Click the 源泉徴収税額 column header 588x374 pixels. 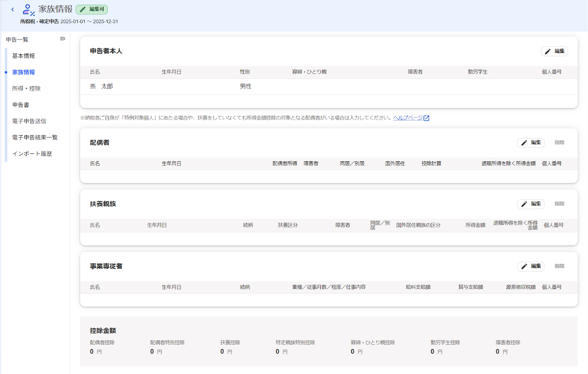click(x=521, y=287)
